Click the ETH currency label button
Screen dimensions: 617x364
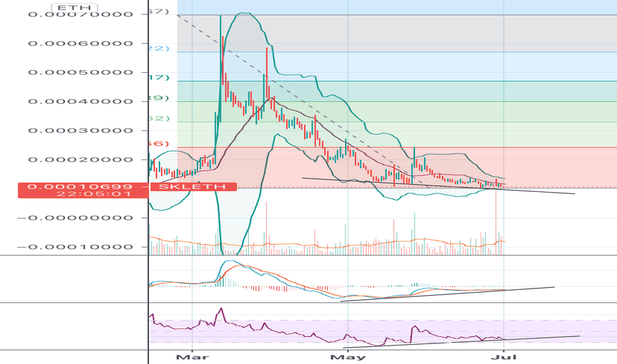(74, 7)
